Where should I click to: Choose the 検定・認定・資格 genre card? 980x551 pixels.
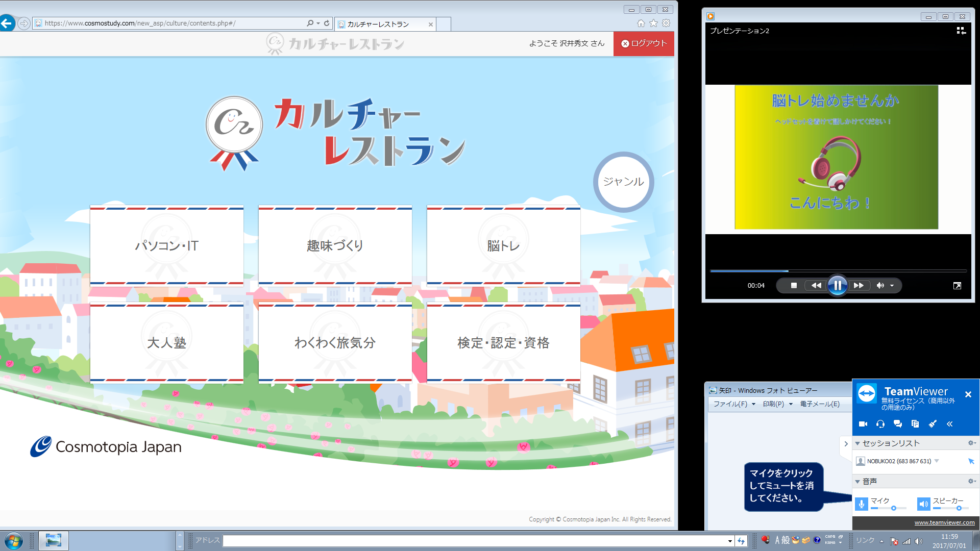tap(504, 342)
